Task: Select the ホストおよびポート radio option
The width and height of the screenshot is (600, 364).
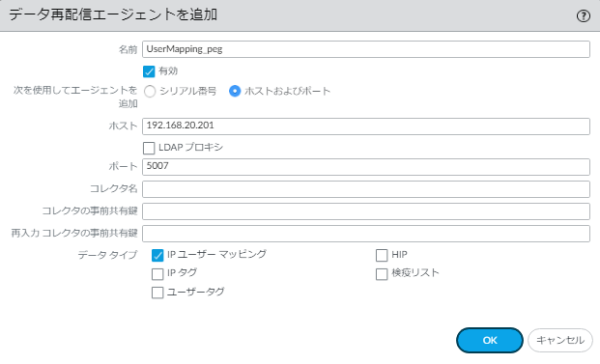Action: coord(235,91)
